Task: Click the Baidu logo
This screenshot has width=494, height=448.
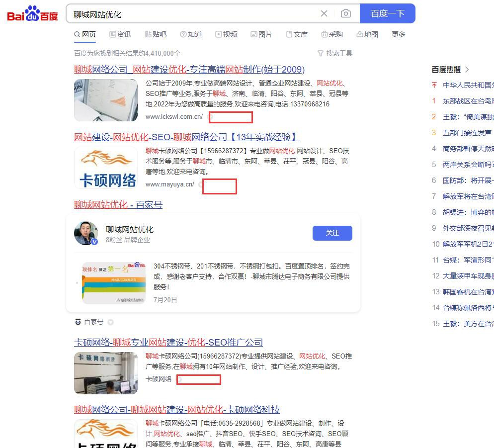Action: (32, 13)
